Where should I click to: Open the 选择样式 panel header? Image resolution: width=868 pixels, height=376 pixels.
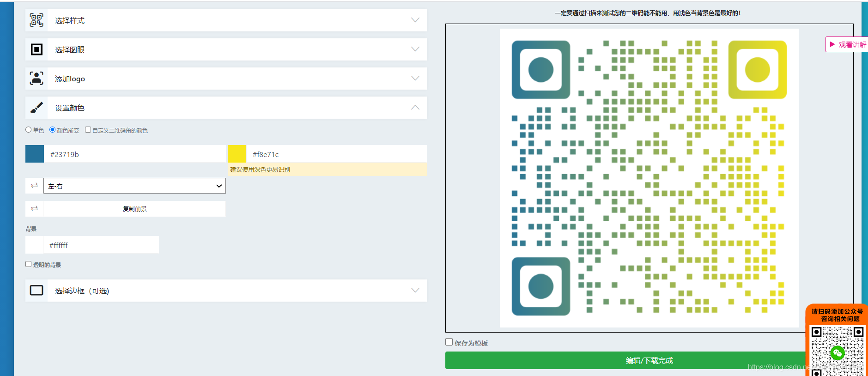[x=226, y=20]
